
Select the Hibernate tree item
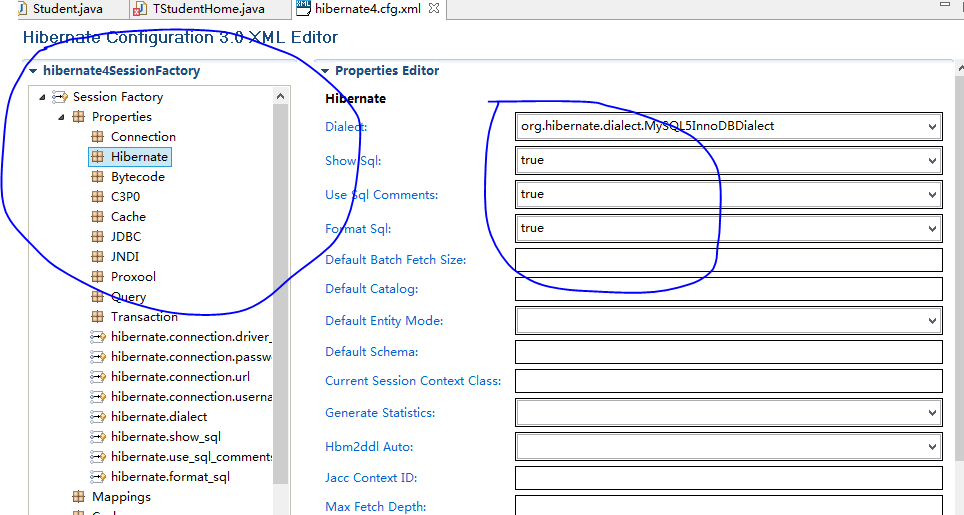click(139, 157)
